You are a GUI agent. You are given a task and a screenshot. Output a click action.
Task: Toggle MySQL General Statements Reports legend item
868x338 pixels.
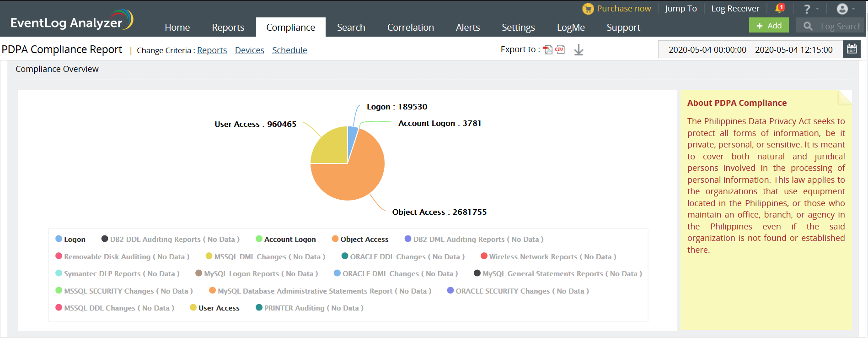[x=558, y=273]
